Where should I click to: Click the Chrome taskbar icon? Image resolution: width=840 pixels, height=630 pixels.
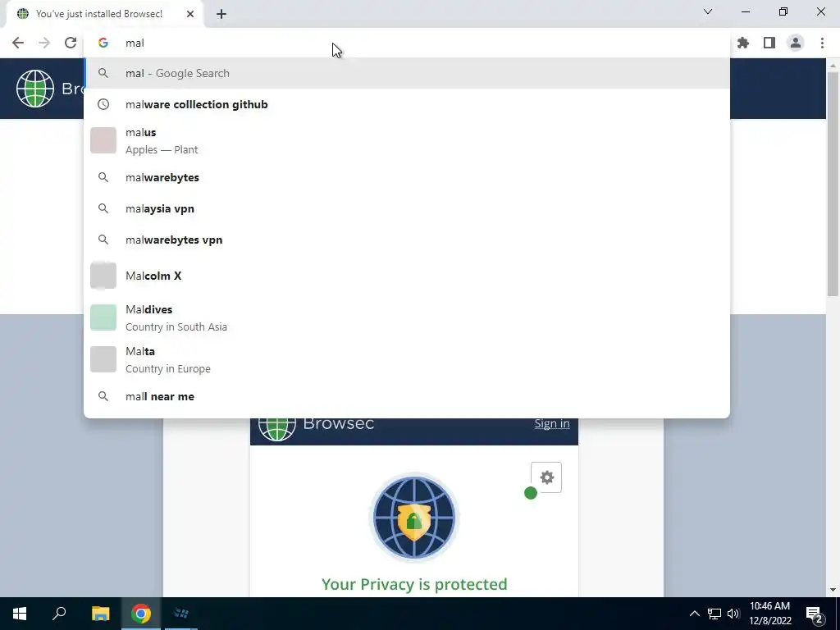[x=141, y=614]
